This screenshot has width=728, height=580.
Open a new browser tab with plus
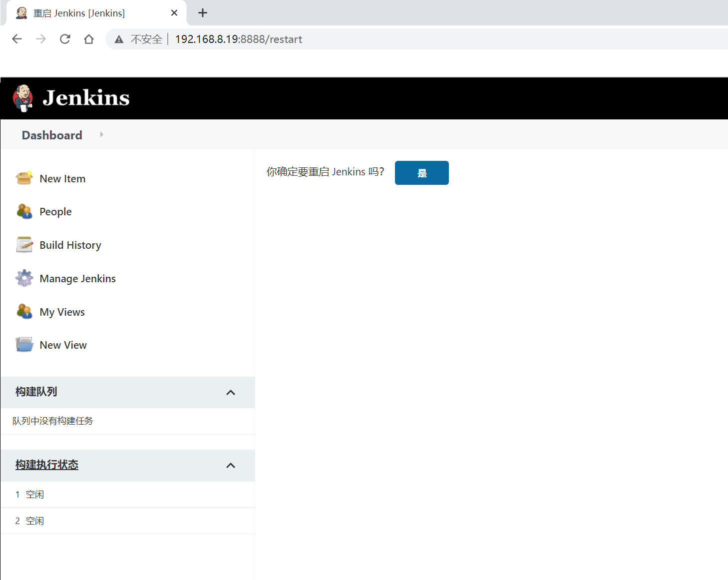click(203, 13)
